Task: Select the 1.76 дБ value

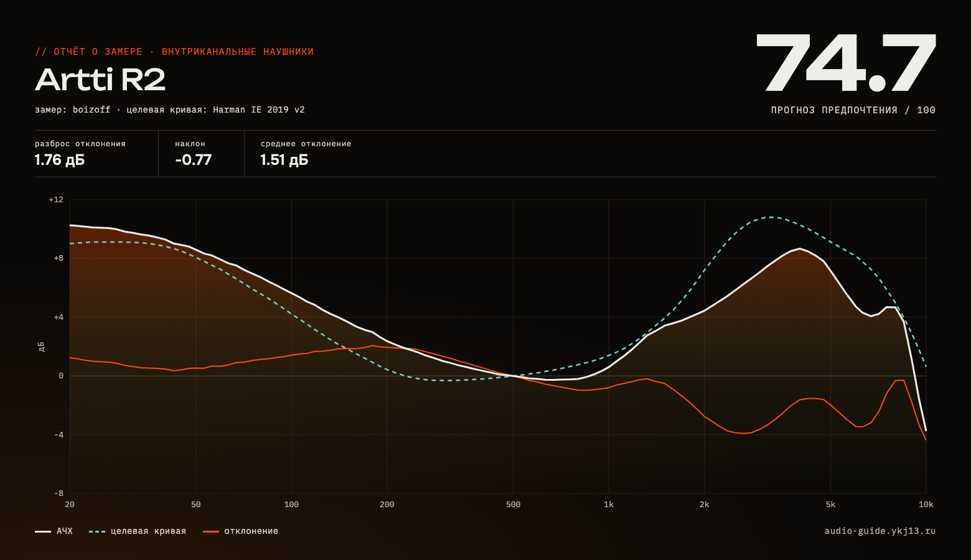Action: click(x=60, y=160)
